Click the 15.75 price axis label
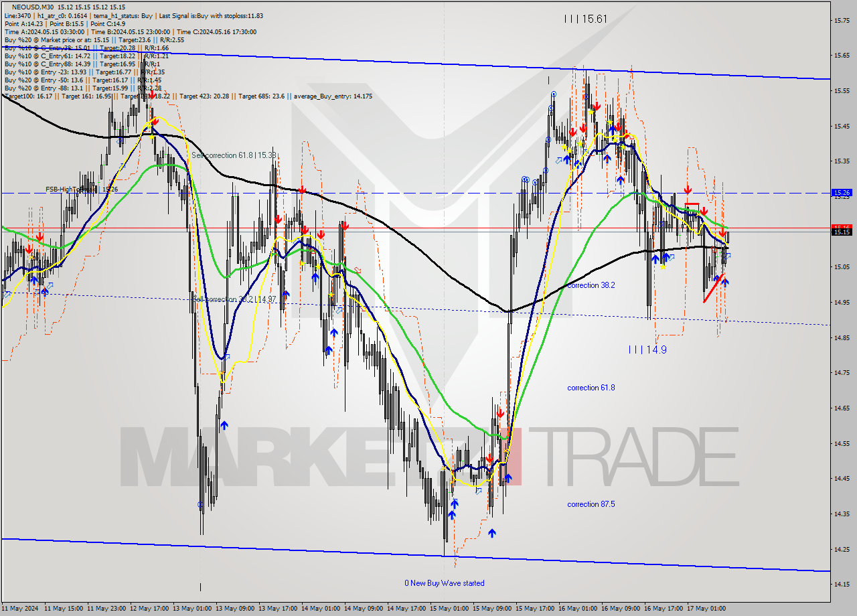The image size is (857, 616). click(842, 20)
